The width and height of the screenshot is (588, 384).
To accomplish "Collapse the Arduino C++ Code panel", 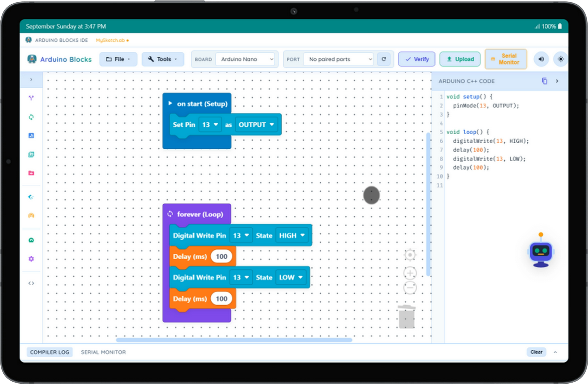I will pos(557,81).
